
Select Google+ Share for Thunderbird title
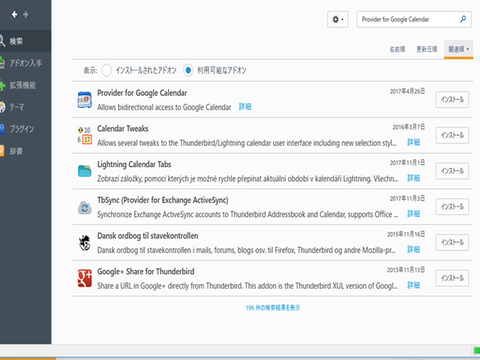click(x=146, y=271)
